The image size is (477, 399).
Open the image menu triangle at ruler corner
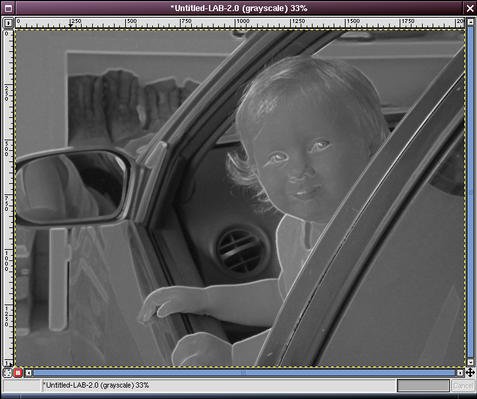pos(8,23)
